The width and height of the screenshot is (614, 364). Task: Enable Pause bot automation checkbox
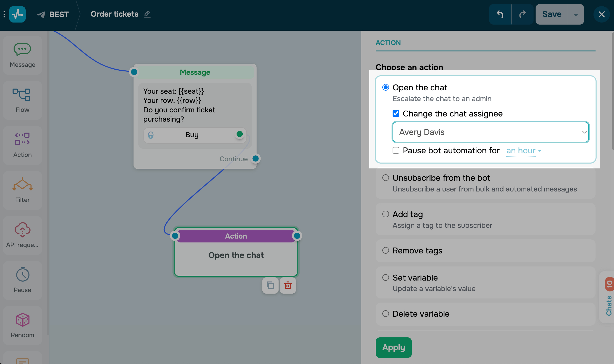[x=396, y=150]
